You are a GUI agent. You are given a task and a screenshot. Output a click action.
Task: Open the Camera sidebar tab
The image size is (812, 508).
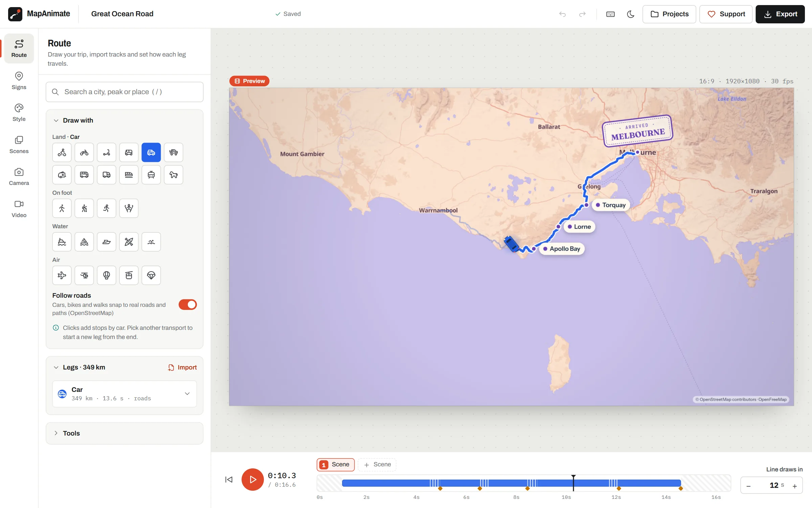pos(19,176)
